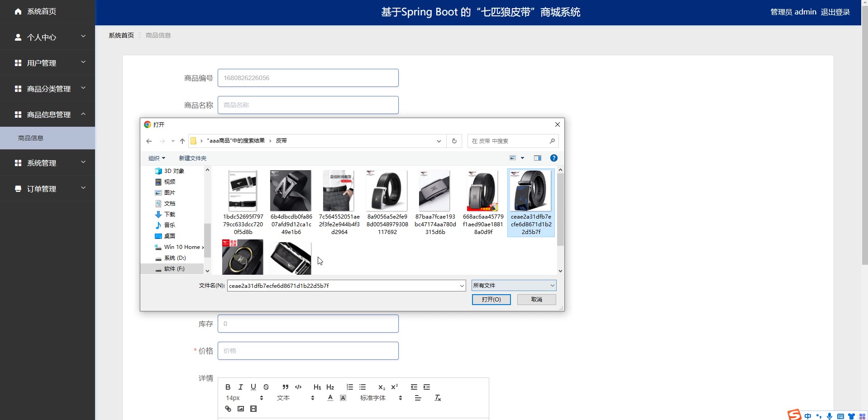
Task: Apply strikethrough in the editor toolbar
Action: tap(266, 387)
